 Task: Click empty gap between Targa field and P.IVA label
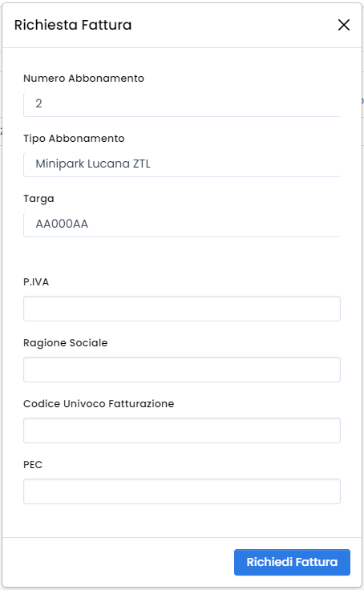pos(182,257)
